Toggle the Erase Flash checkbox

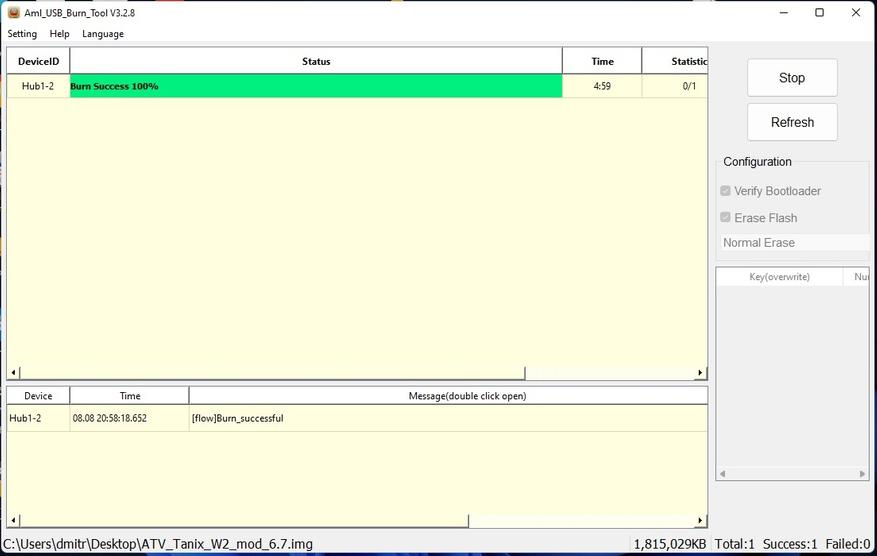(x=725, y=217)
